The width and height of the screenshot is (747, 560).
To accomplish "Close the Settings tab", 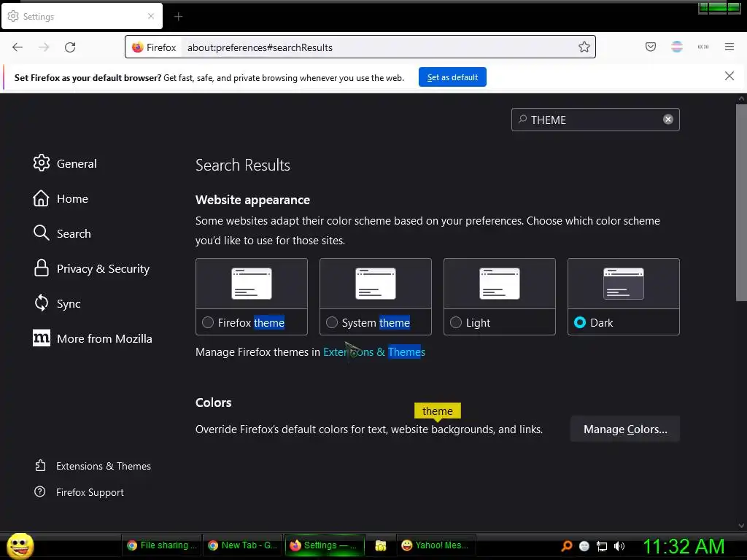I will (x=150, y=16).
